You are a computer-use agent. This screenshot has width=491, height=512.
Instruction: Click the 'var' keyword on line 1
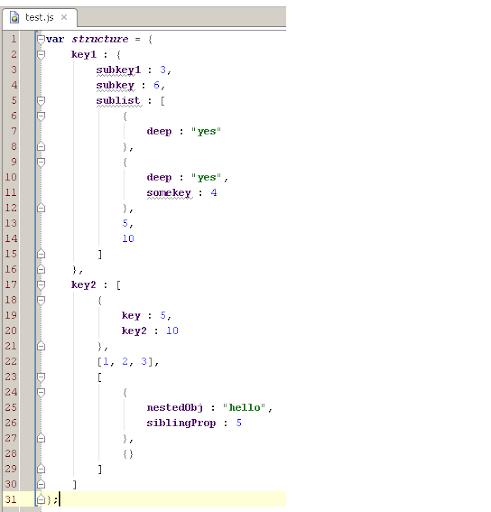click(55, 39)
